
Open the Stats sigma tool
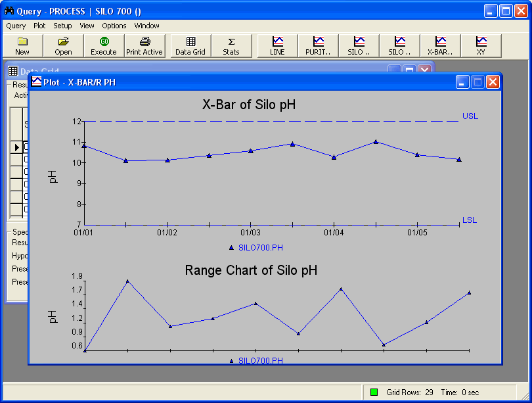(x=231, y=46)
